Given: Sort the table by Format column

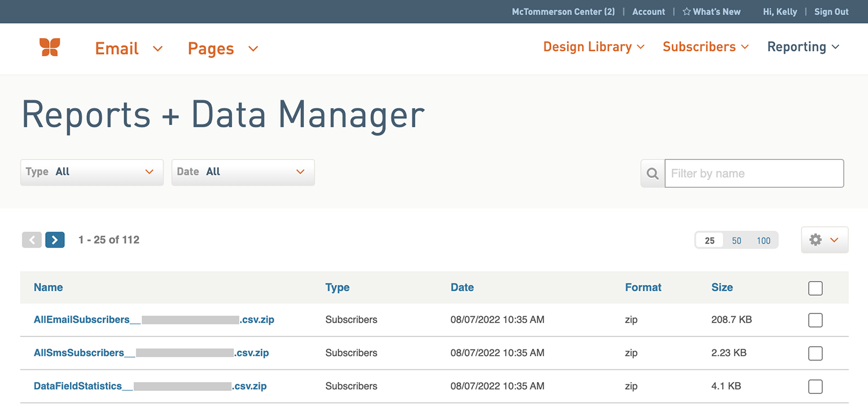Looking at the screenshot, I should coord(643,287).
